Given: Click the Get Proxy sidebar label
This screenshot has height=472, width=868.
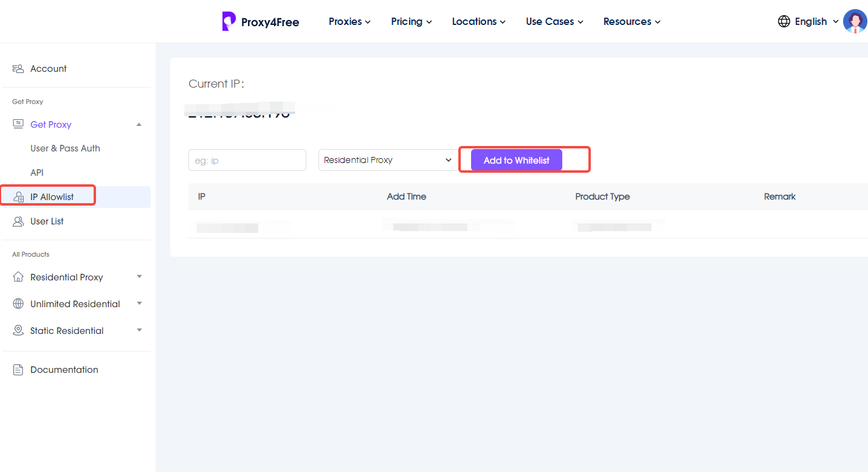Looking at the screenshot, I should click(x=51, y=125).
